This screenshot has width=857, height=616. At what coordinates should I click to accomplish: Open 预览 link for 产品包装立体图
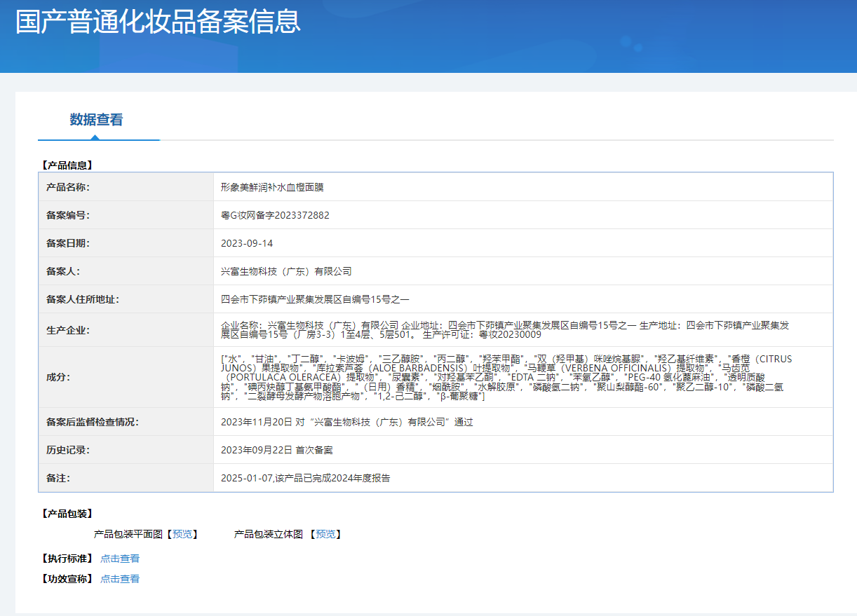click(325, 534)
